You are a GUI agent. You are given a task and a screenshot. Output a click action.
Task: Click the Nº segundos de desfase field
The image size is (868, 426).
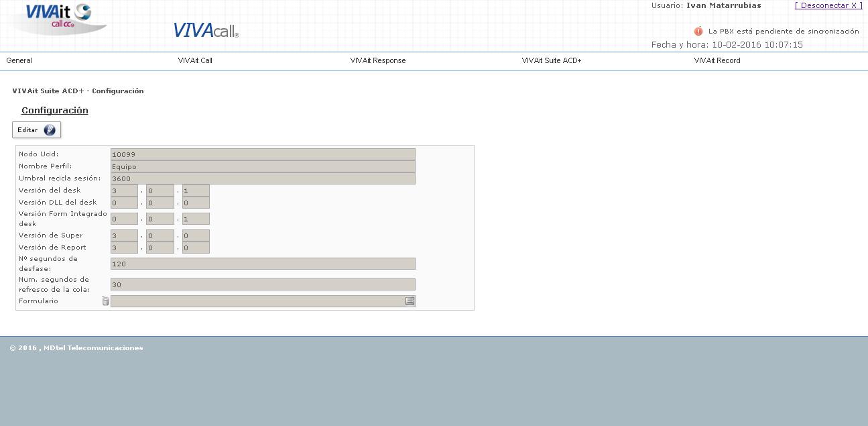coord(263,264)
